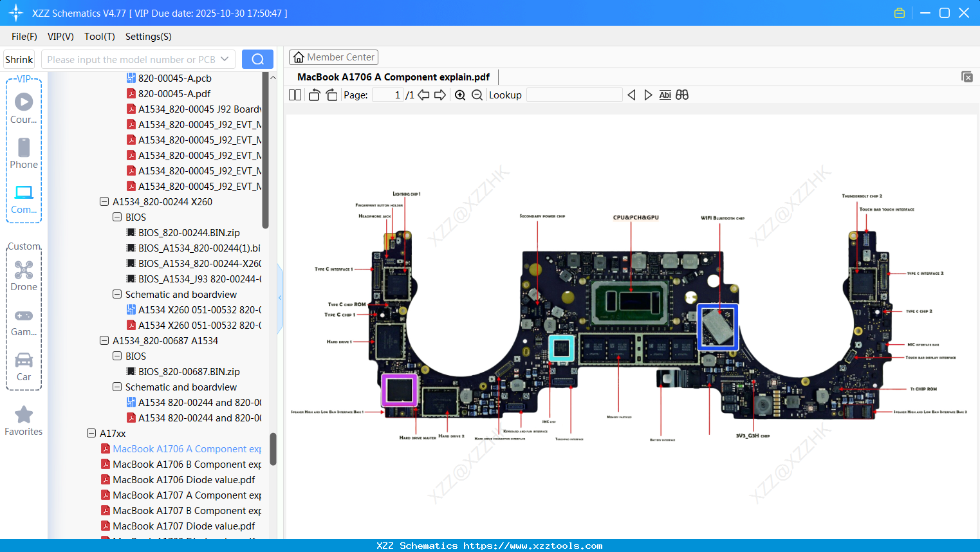Click the file tree vertical scrollbar thumb
980x552 pixels.
(273, 448)
